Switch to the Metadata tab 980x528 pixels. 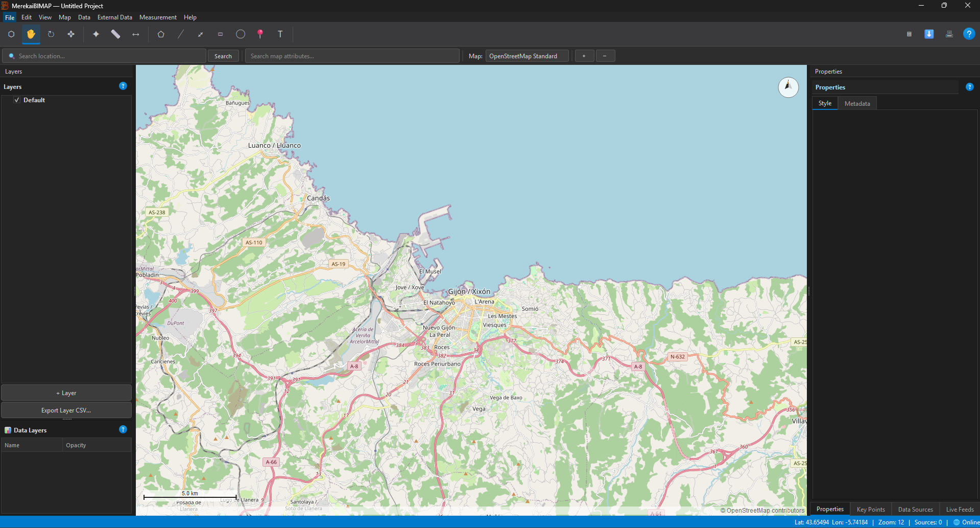click(857, 103)
